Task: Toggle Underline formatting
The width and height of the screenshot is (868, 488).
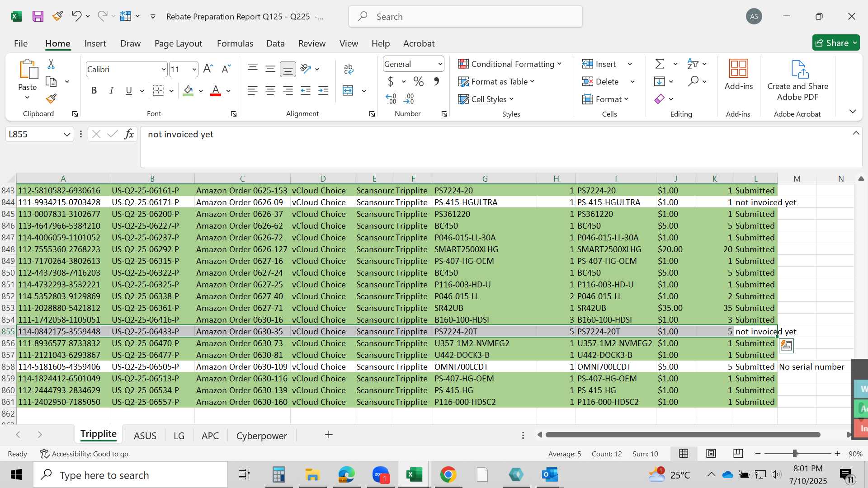Action: pos(129,90)
